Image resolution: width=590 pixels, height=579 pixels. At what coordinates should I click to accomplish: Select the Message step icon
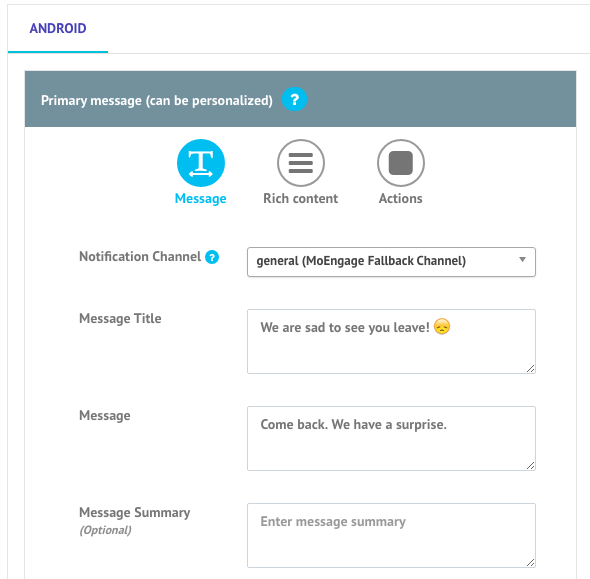tap(201, 163)
